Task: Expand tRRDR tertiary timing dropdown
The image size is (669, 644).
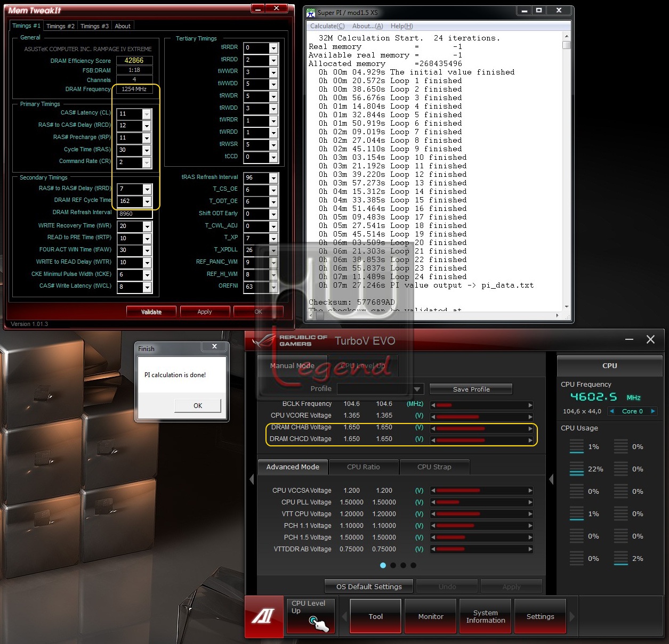Action: click(x=273, y=48)
